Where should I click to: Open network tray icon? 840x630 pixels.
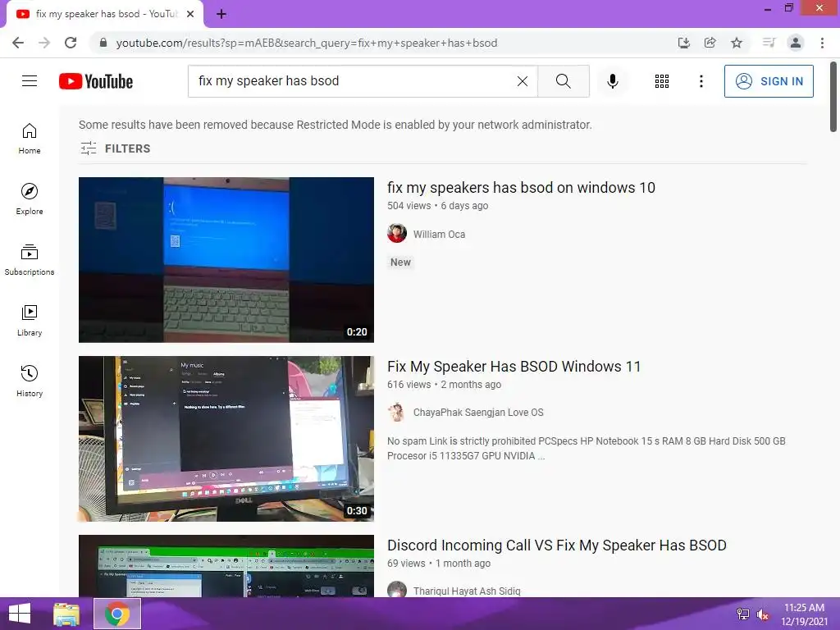743,614
